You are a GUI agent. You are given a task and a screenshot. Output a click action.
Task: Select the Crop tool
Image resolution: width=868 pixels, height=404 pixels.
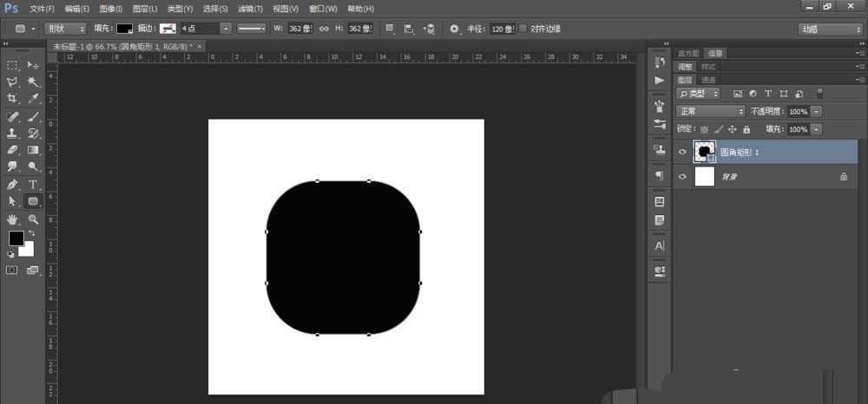click(13, 99)
